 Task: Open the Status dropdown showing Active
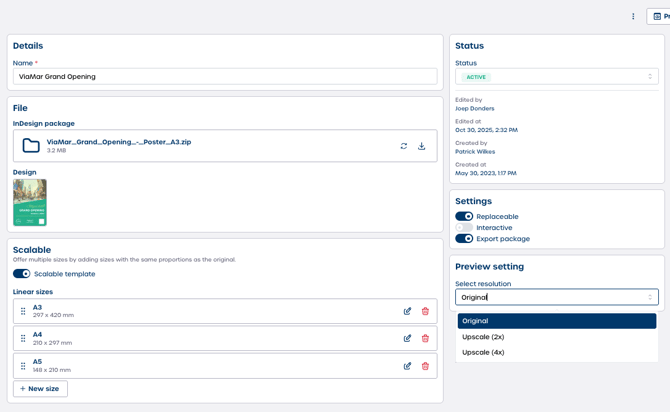click(x=556, y=77)
